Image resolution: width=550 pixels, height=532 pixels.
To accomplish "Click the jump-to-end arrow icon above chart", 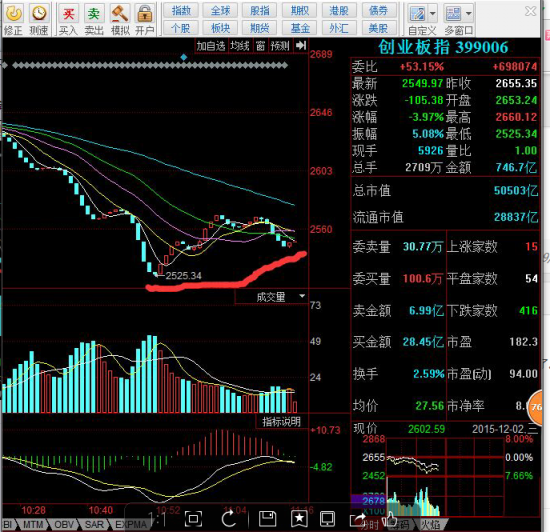I will coord(301,46).
